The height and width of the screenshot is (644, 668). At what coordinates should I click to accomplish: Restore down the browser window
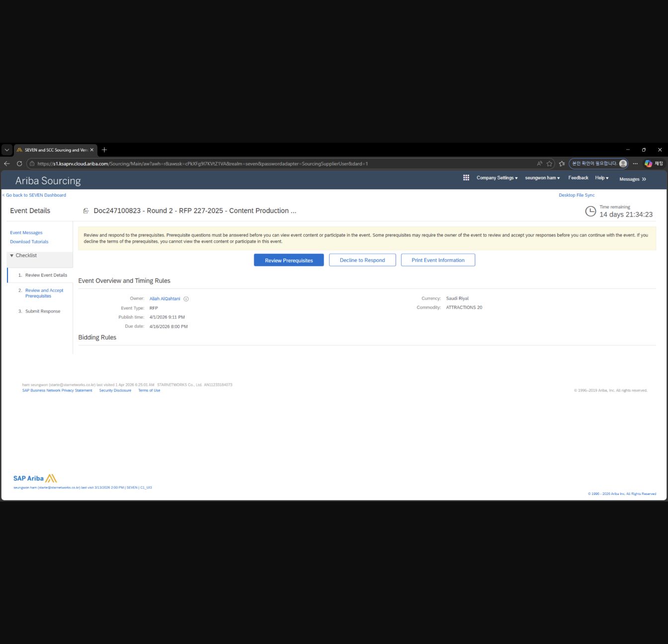tap(644, 150)
